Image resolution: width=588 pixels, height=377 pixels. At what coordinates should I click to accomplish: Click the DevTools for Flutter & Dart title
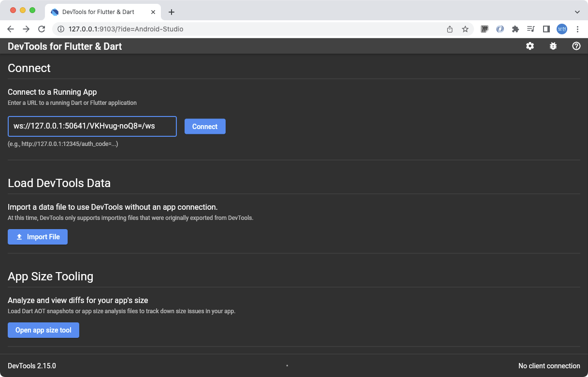(65, 46)
